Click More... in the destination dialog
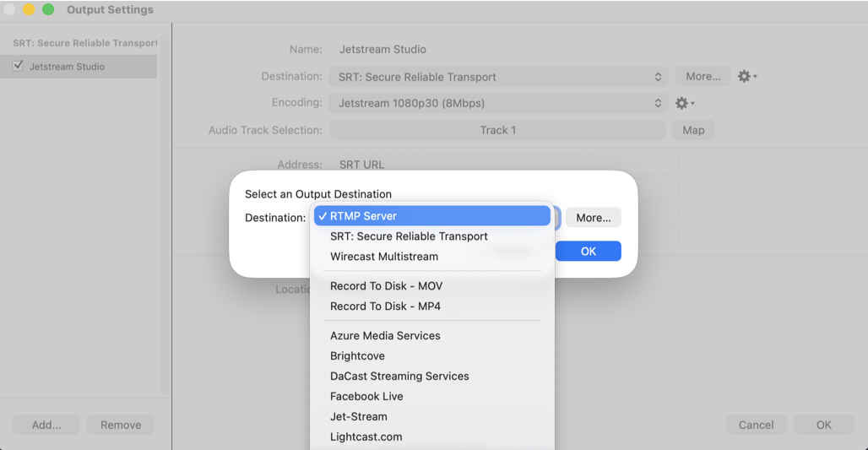Viewport: 868px width, 450px height. pyautogui.click(x=594, y=218)
